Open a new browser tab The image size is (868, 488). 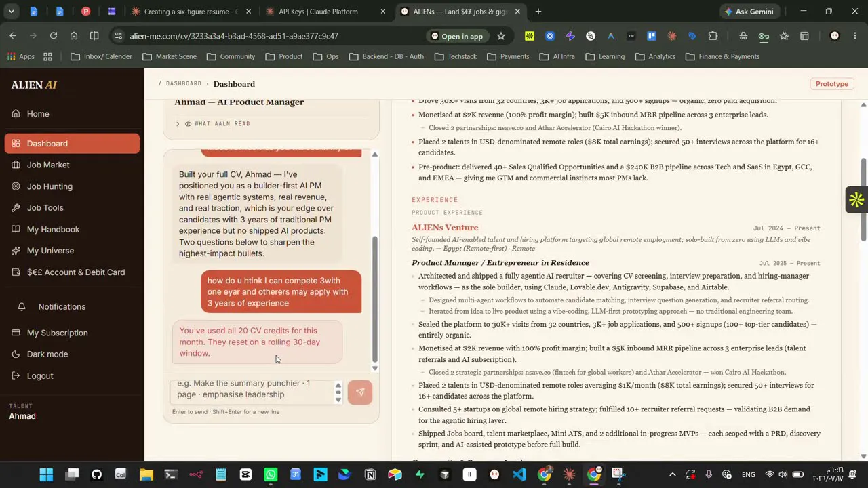pyautogui.click(x=538, y=12)
